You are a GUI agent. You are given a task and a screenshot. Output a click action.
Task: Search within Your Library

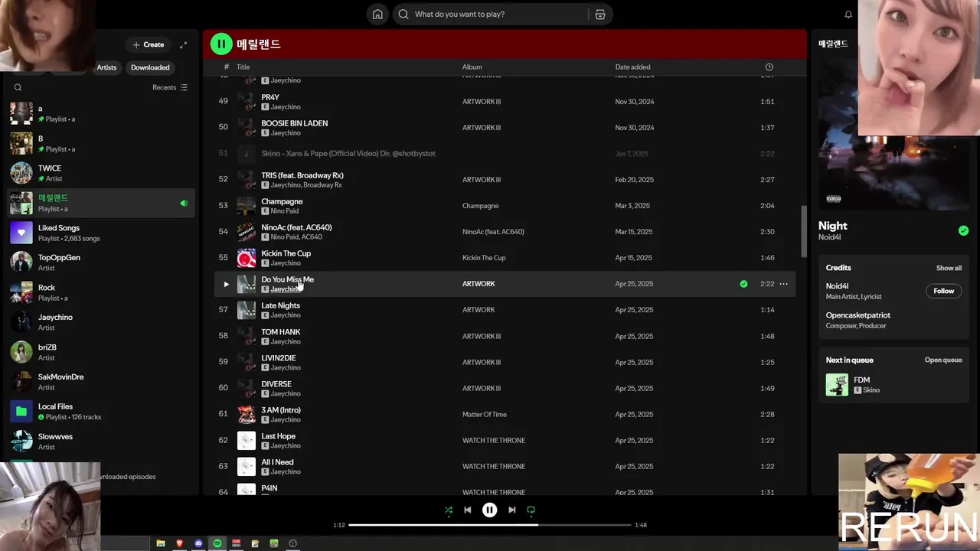[x=18, y=87]
